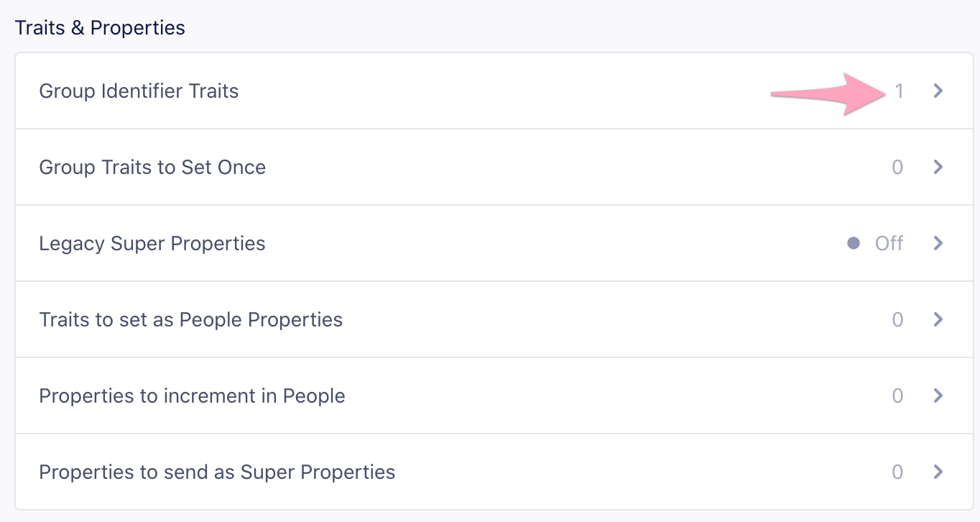Open Properties to send as Super Properties chevron
980x522 pixels.
(938, 472)
